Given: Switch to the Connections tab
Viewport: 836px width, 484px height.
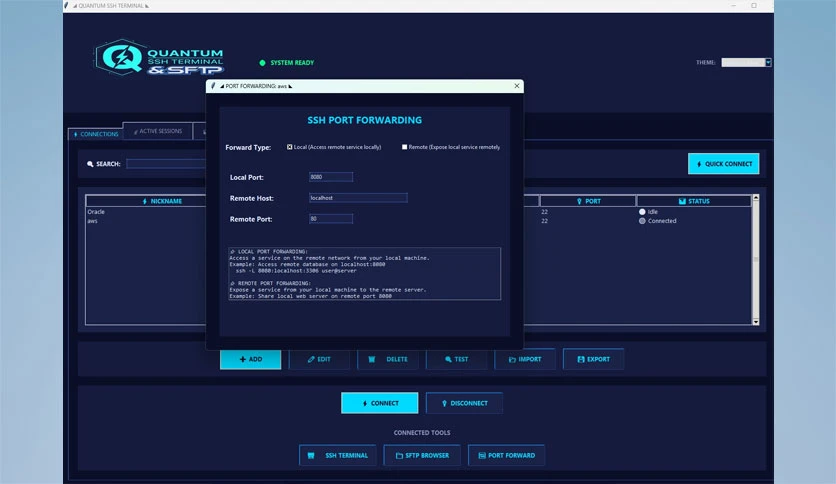Looking at the screenshot, I should [96, 134].
